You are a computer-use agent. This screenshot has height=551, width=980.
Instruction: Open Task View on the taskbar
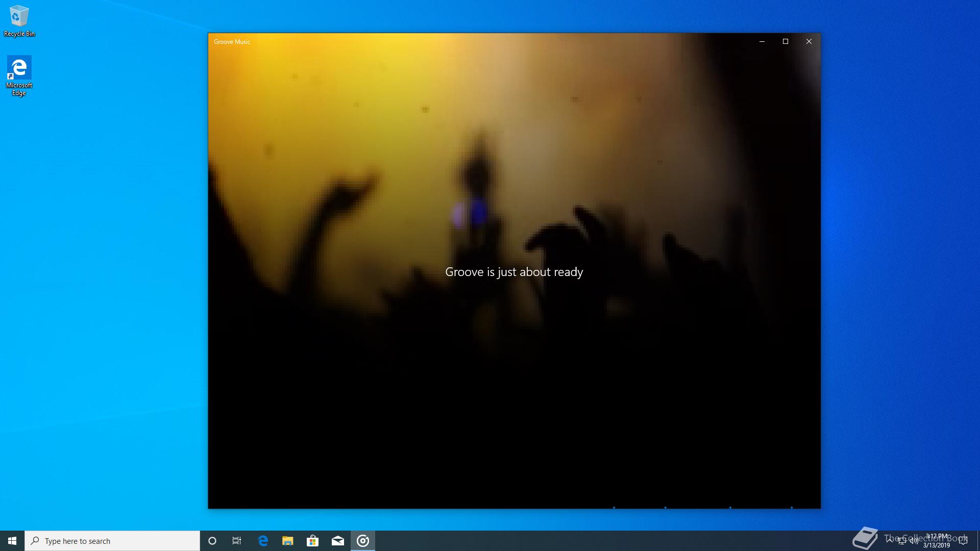point(237,541)
